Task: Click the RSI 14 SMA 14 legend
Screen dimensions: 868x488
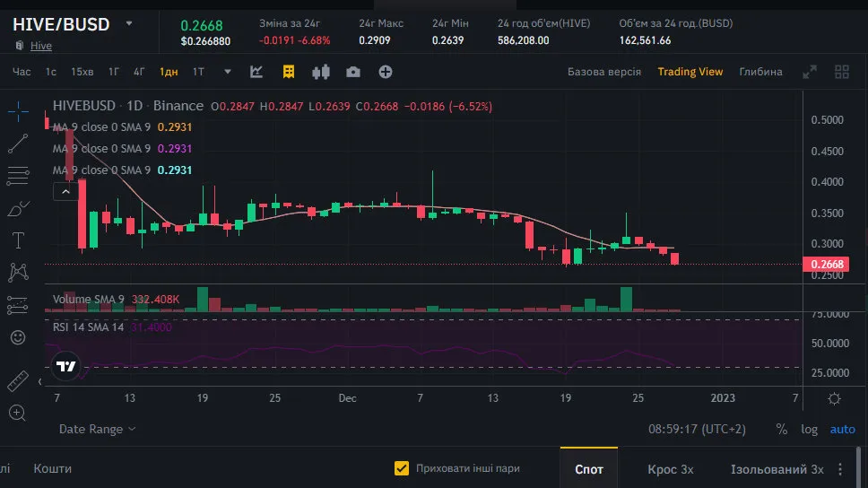Action: pos(112,327)
